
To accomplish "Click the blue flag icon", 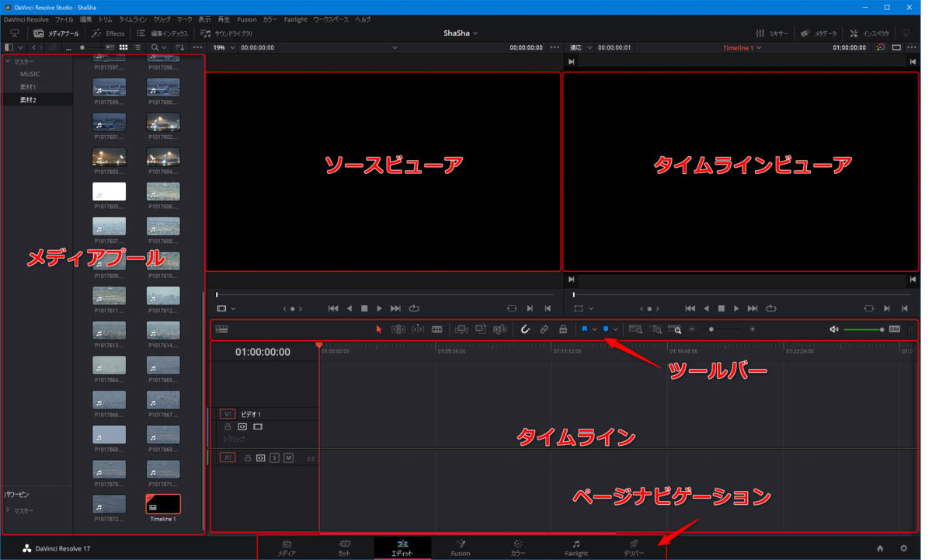I will tap(585, 329).
